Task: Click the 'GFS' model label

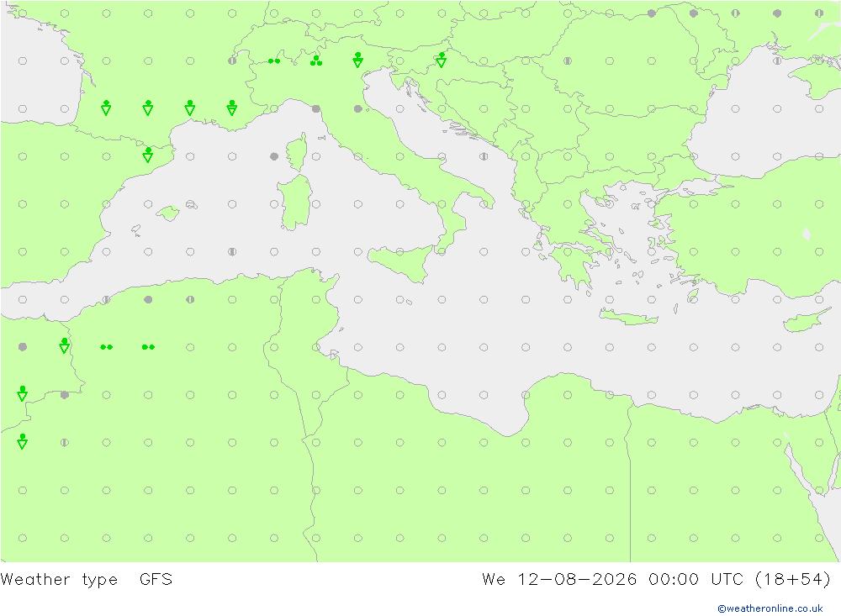Action: click(156, 579)
